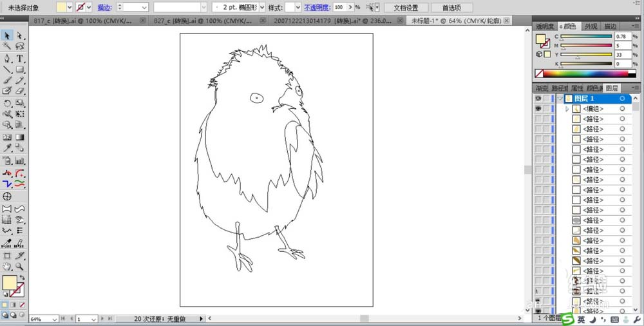Select the Rotate tool
The image size is (644, 326).
[7, 103]
